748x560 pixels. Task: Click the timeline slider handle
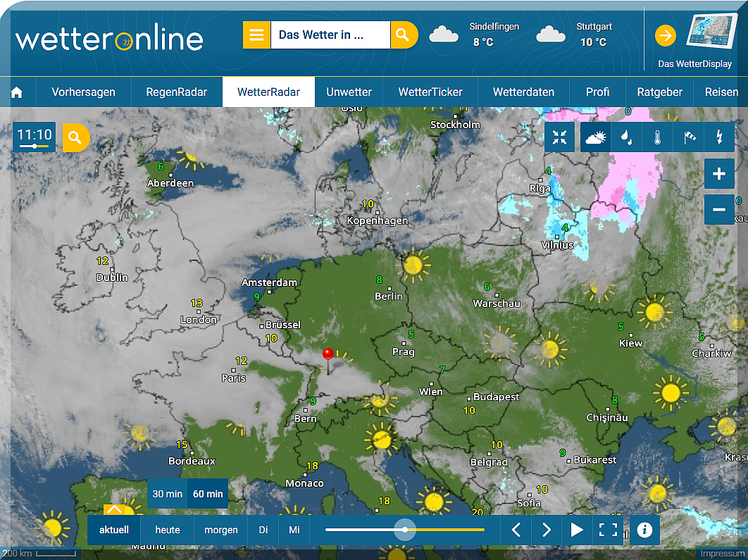coord(405,530)
